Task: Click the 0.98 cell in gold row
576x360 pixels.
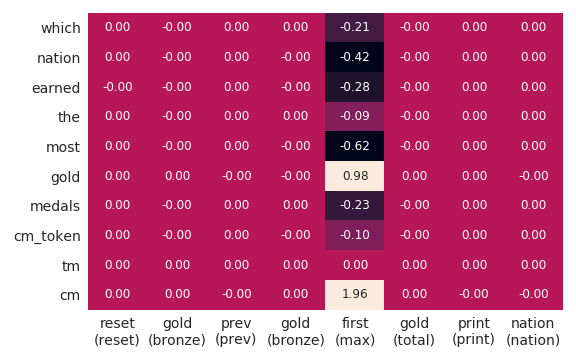Action: point(354,176)
